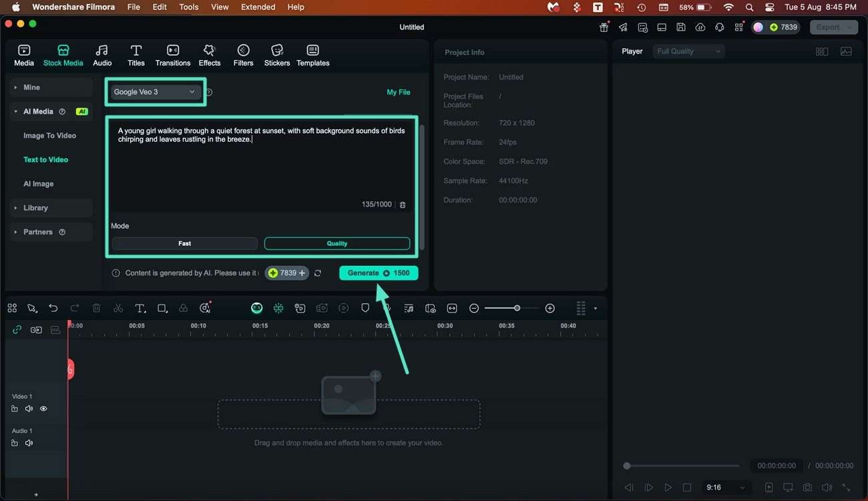This screenshot has height=501, width=868.
Task: Click the player progress slider
Action: [x=682, y=466]
